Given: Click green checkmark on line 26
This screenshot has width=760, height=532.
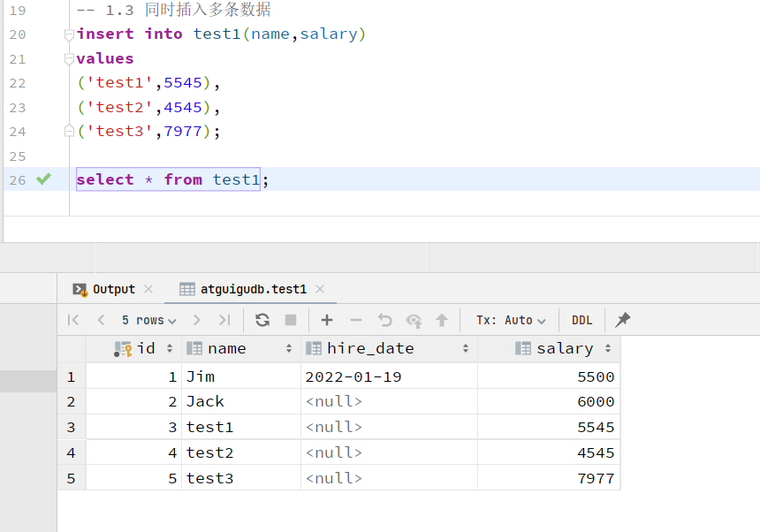Looking at the screenshot, I should [x=43, y=179].
